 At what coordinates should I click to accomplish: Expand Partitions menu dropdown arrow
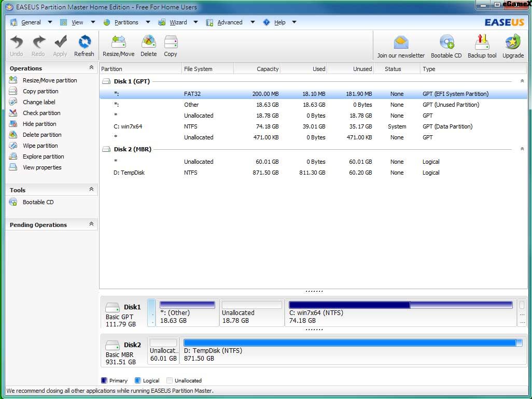coord(148,22)
